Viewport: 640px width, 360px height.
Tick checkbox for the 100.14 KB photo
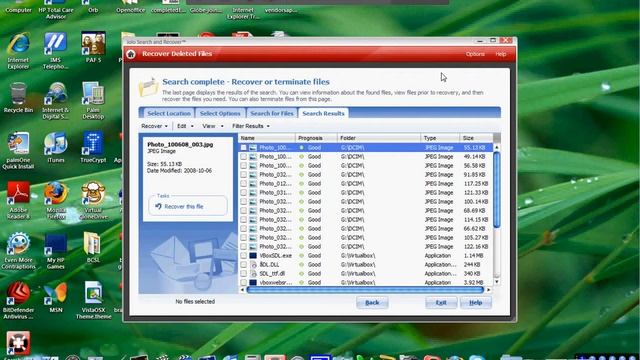click(244, 202)
